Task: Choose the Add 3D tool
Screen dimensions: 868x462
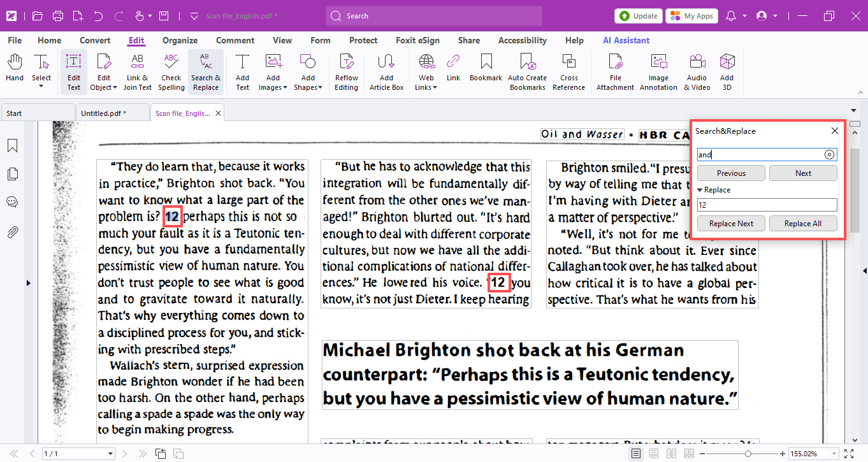Action: (727, 72)
